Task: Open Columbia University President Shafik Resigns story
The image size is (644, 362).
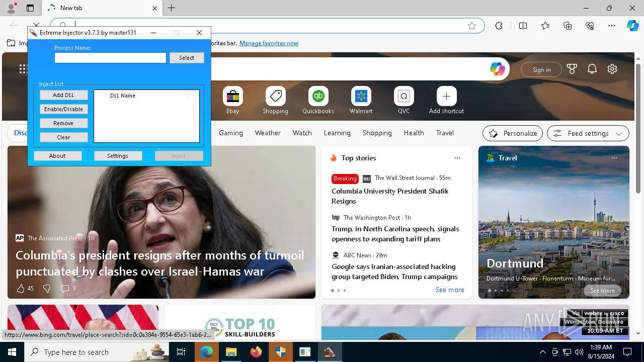Action: [390, 196]
